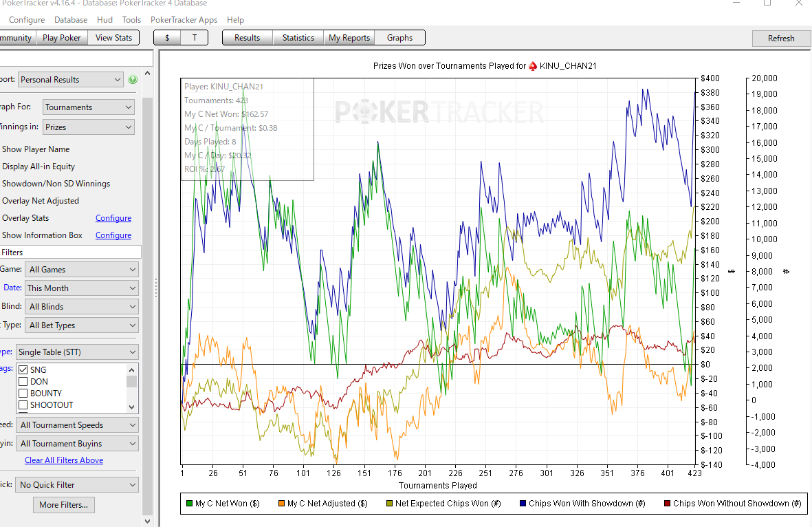The width and height of the screenshot is (812, 527).
Task: Click the More Filters... button
Action: click(x=64, y=505)
